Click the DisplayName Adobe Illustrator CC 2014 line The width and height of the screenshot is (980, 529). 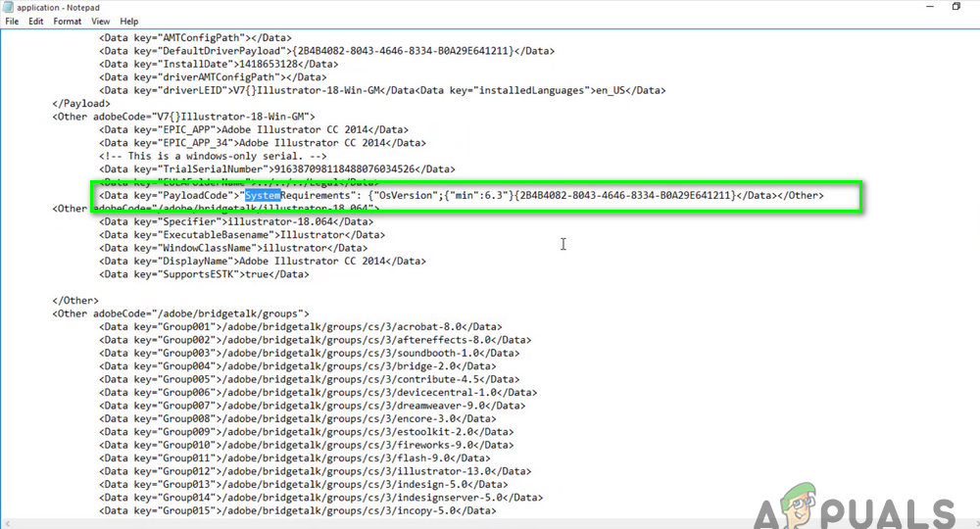(263, 261)
